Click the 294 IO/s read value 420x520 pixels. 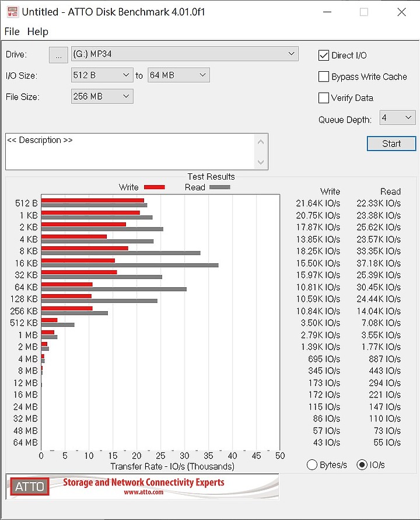point(384,383)
